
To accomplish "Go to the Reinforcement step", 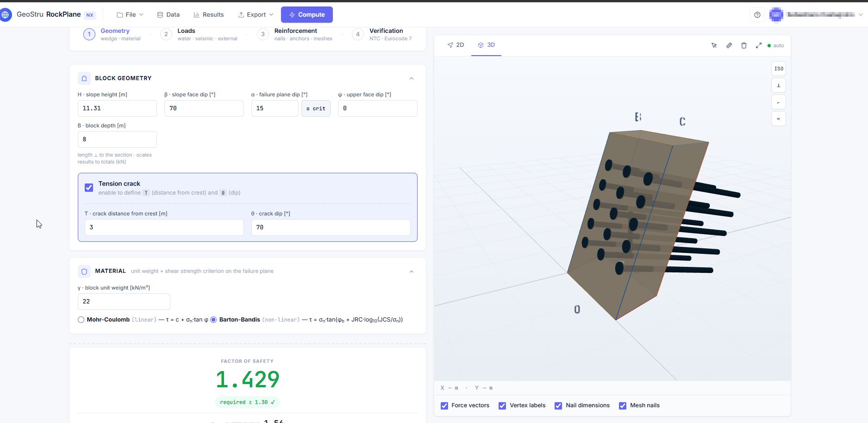I will pyautogui.click(x=295, y=34).
